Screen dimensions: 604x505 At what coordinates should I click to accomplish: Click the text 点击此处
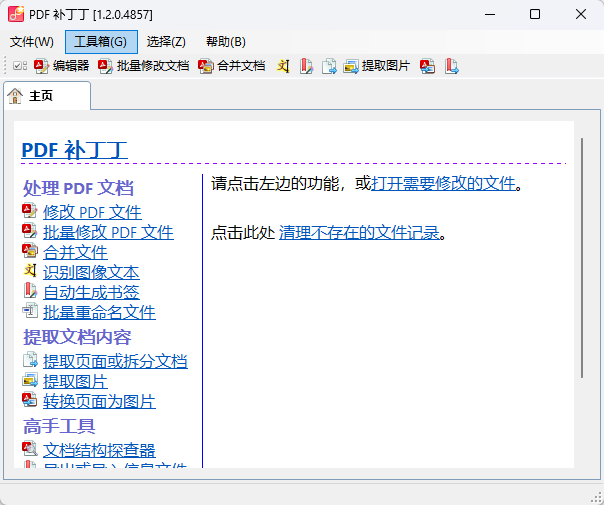[243, 232]
